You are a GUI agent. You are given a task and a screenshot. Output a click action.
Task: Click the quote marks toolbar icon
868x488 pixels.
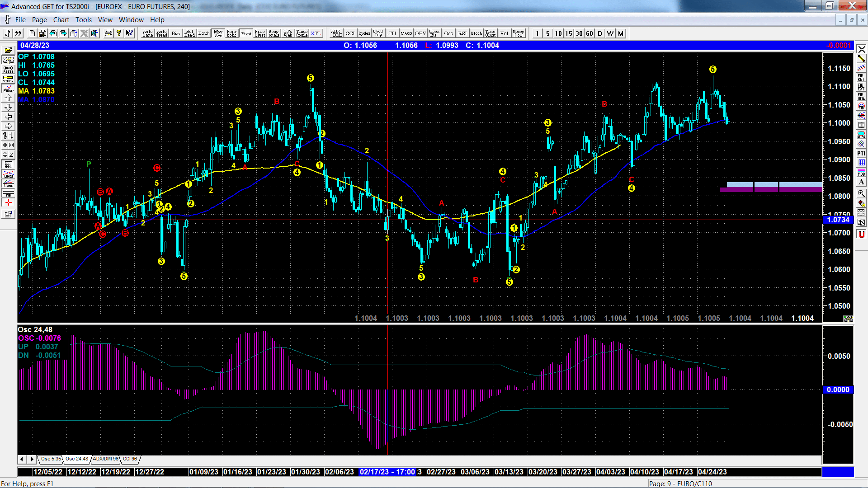(x=18, y=33)
